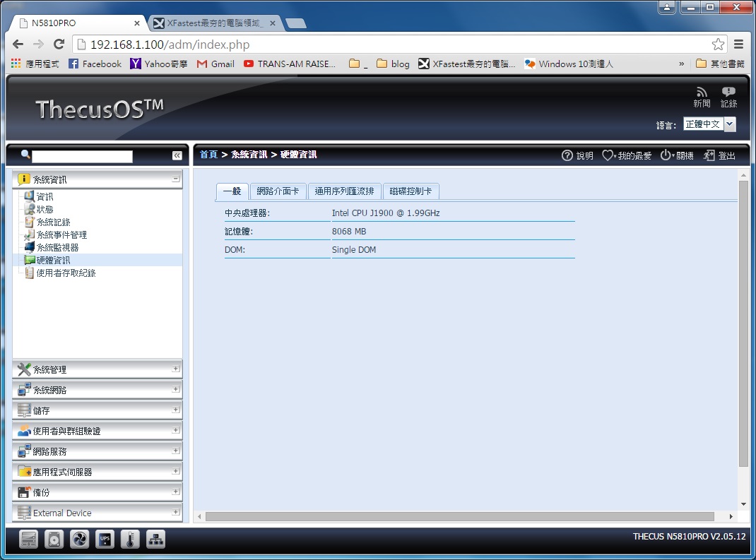Collapse the 系統資訊 section

click(x=176, y=179)
